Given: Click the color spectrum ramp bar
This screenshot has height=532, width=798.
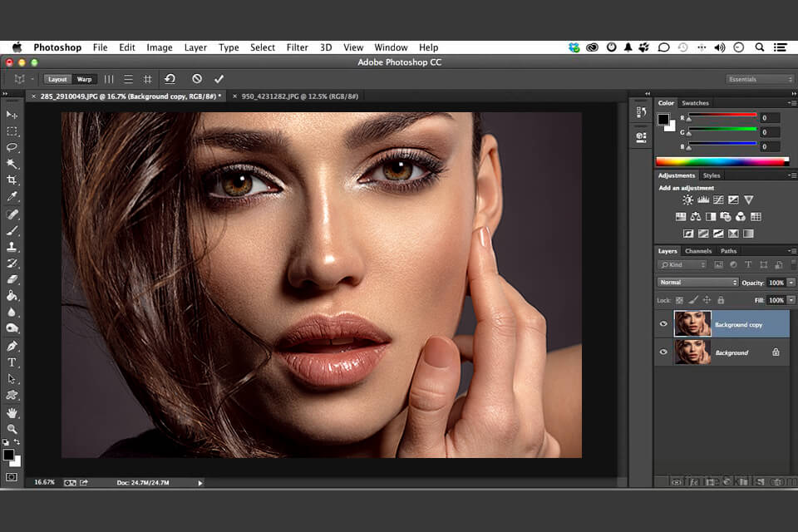Looking at the screenshot, I should coord(721,161).
